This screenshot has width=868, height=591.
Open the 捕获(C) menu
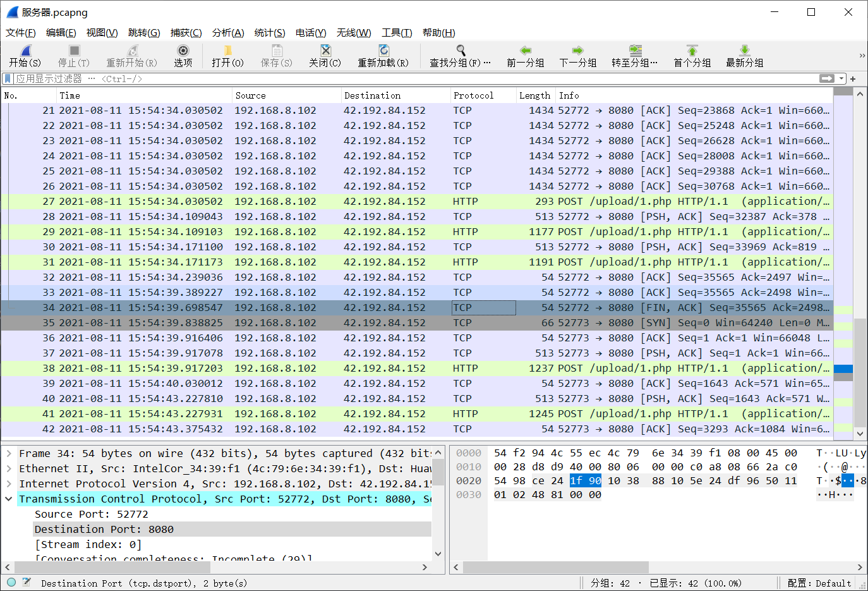coord(186,33)
